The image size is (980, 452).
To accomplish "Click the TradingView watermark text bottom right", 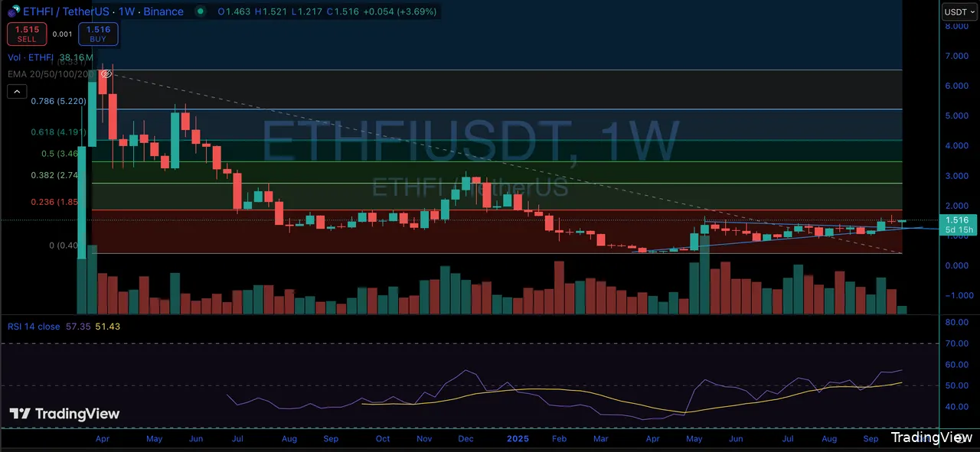I will coord(926,437).
